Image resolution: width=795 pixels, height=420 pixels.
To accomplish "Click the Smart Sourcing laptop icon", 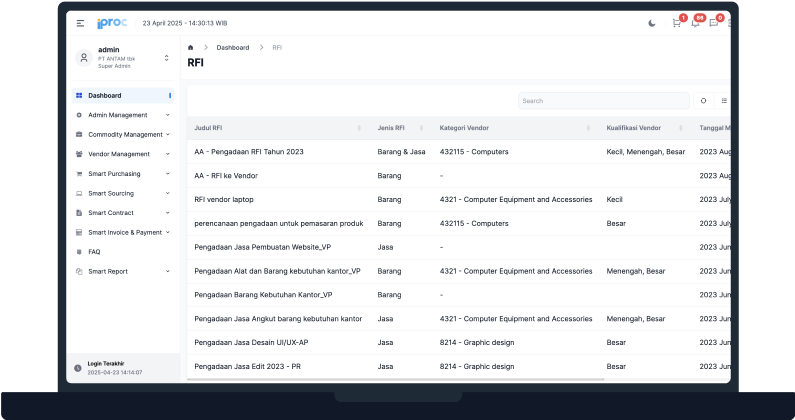I will click(x=79, y=193).
